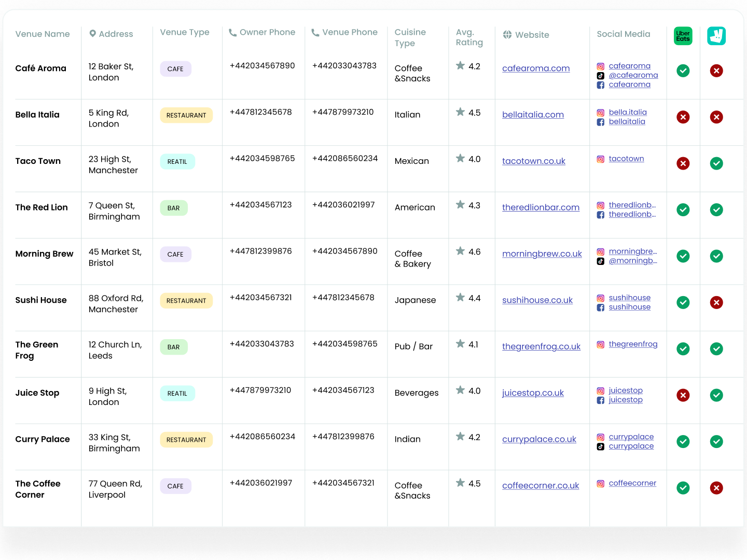This screenshot has height=560, width=747.
Task: Click the Facebook icon next to bellaitalia
Action: pos(600,122)
